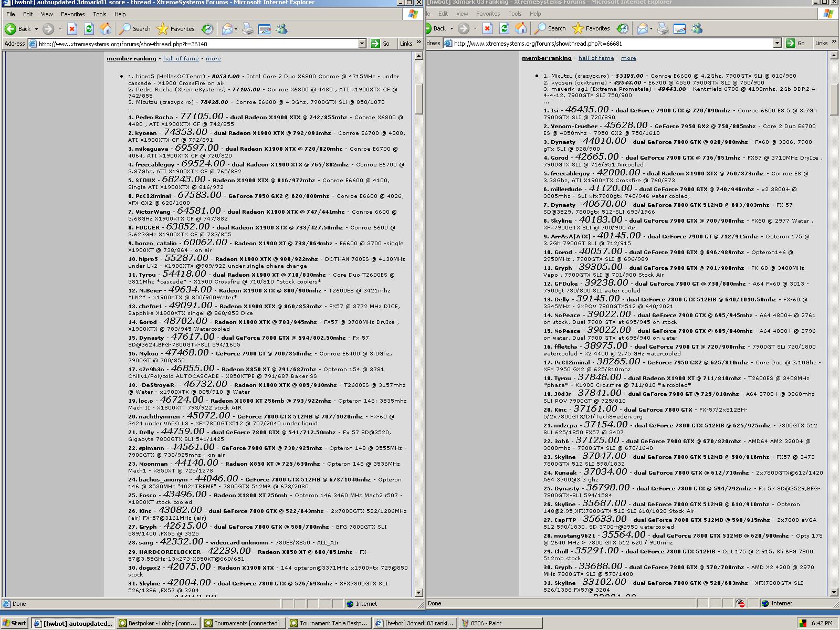840x630 pixels.
Task: Print the 3dmark 03 ranking page
Action: click(x=663, y=28)
